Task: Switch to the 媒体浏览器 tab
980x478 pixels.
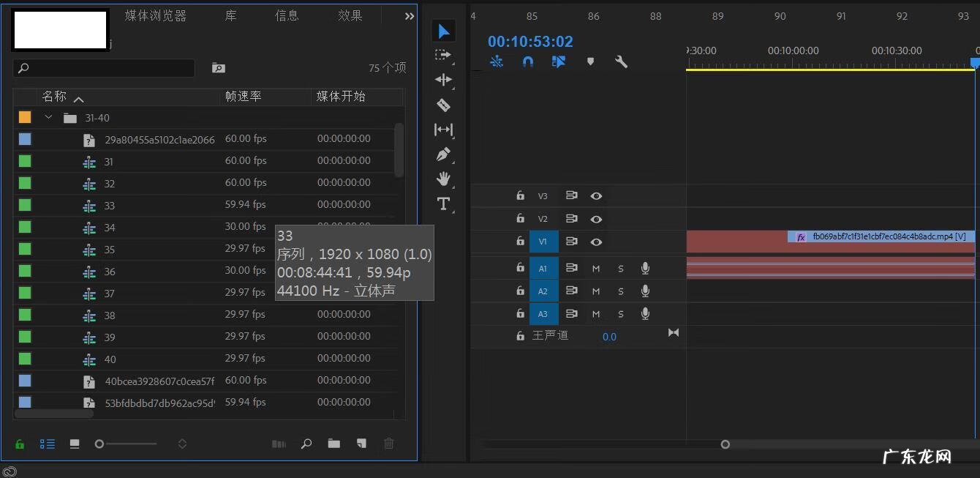Action: (155, 15)
